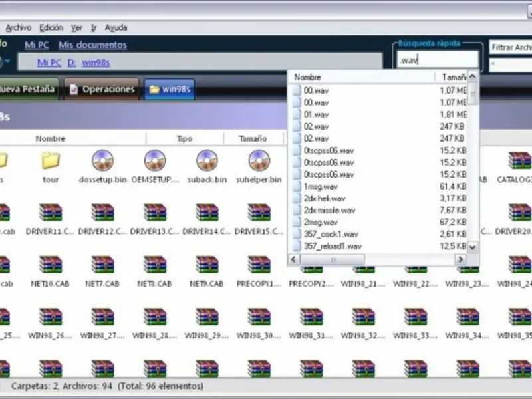Open the Nueva Pestaña tab

tap(28, 89)
